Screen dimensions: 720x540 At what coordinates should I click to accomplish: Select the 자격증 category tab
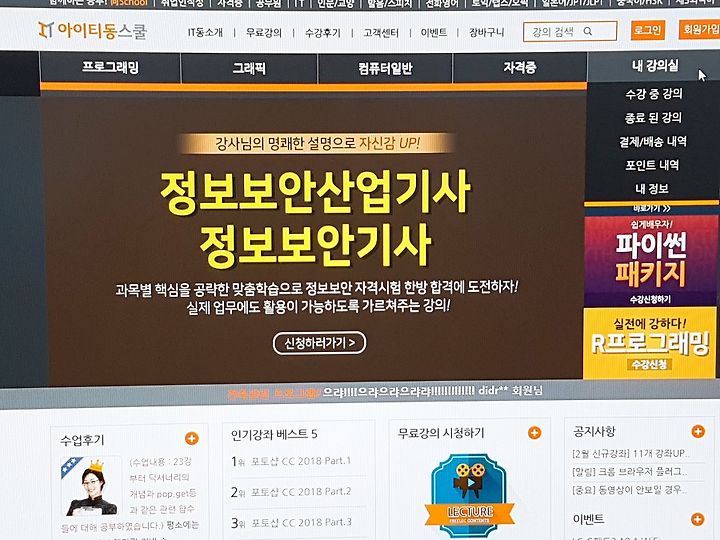pos(519,68)
